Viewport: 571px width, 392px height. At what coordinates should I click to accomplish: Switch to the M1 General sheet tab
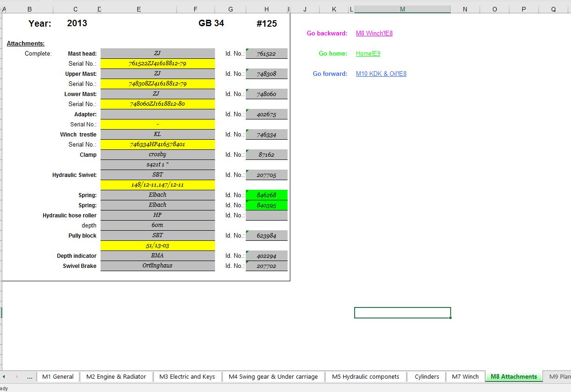coord(58,376)
